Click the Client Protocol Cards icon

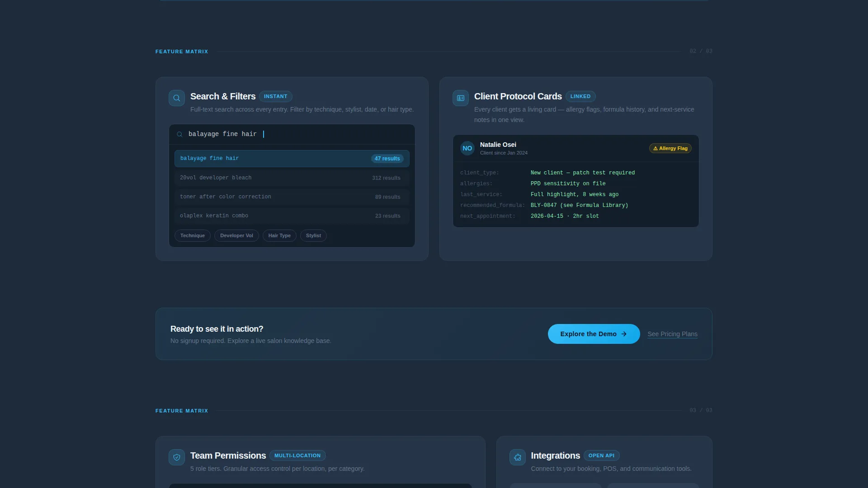[461, 98]
